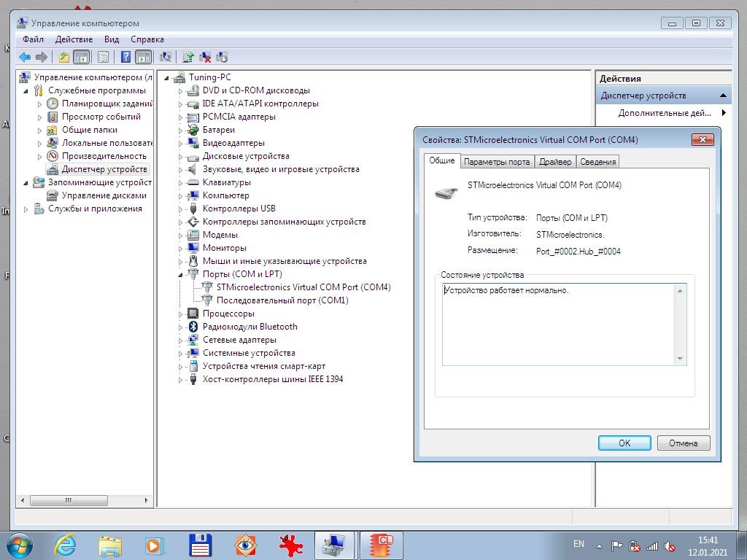Click the Uninstall device icon with red X

pos(206,57)
